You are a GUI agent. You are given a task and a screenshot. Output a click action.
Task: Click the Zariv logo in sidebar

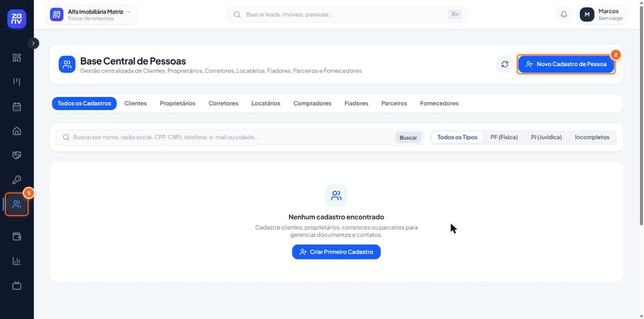click(x=17, y=19)
